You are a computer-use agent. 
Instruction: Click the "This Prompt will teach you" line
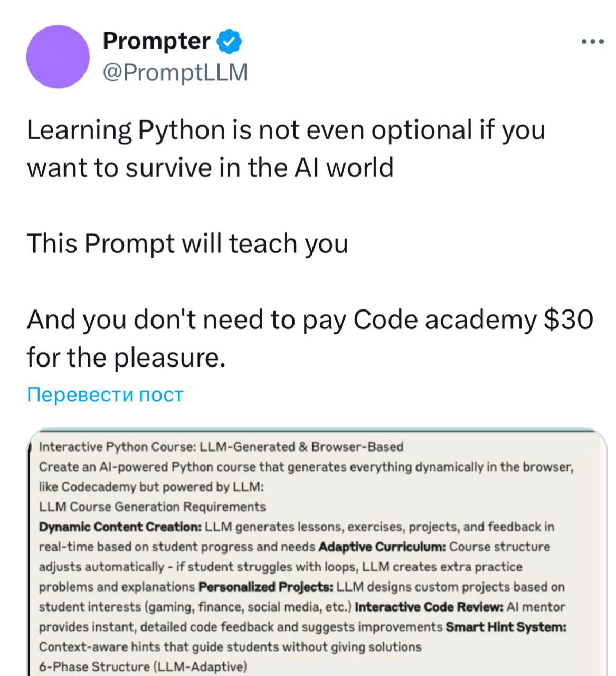(x=187, y=243)
